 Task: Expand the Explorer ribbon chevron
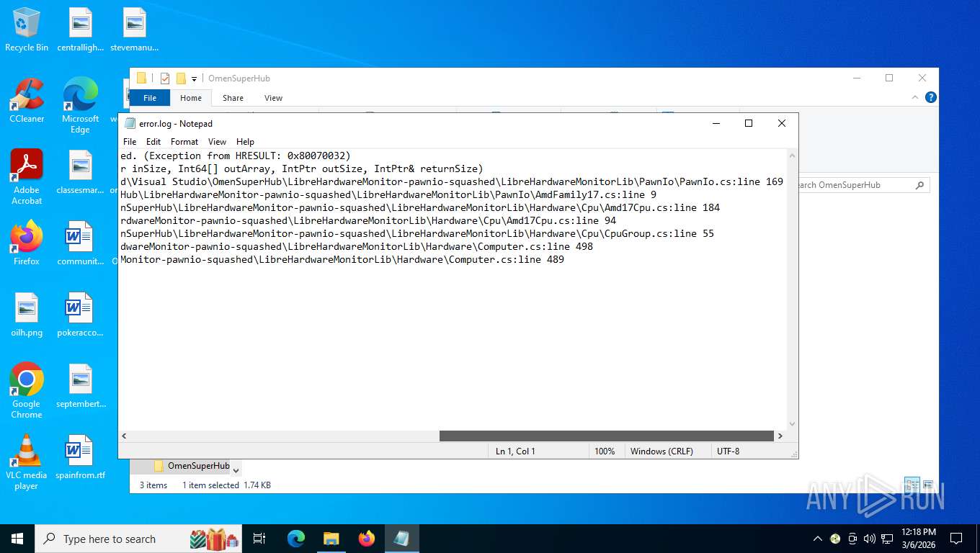(916, 97)
